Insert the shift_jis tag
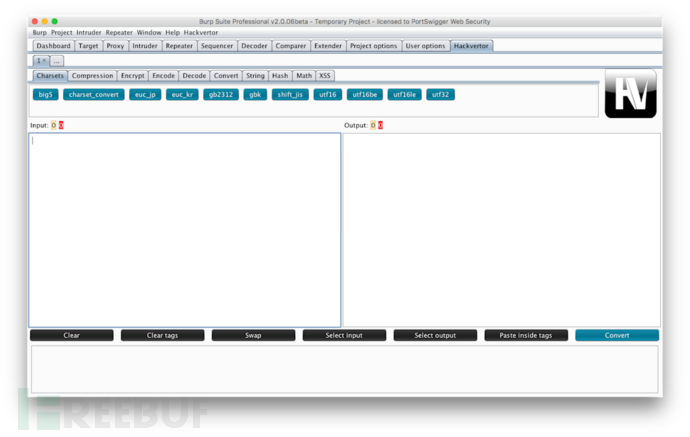This screenshot has width=690, height=437. pyautogui.click(x=290, y=95)
